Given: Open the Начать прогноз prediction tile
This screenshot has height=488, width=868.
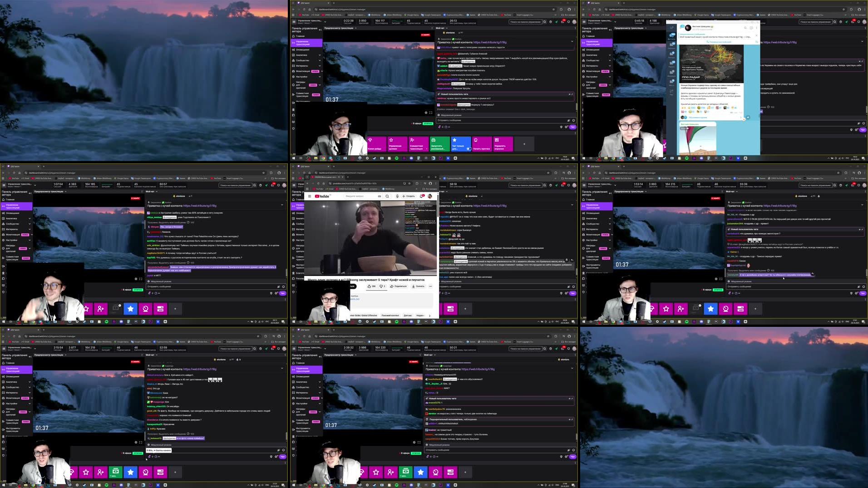Looking at the screenshot, I should 482,144.
